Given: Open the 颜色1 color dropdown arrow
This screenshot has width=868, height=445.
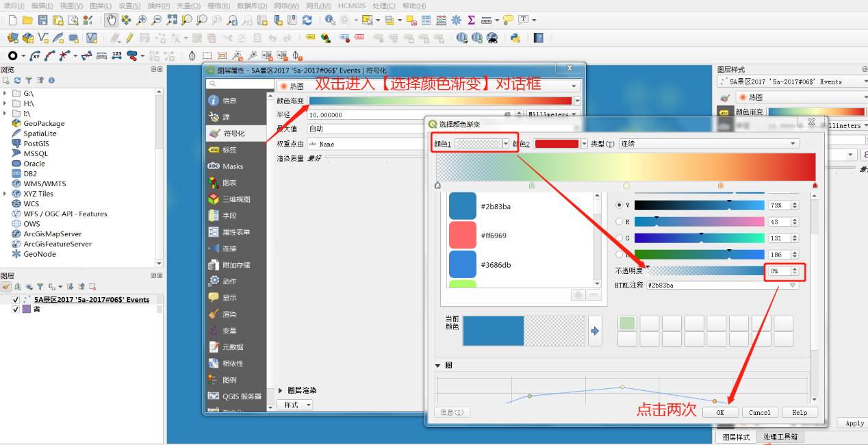Looking at the screenshot, I should [x=506, y=144].
